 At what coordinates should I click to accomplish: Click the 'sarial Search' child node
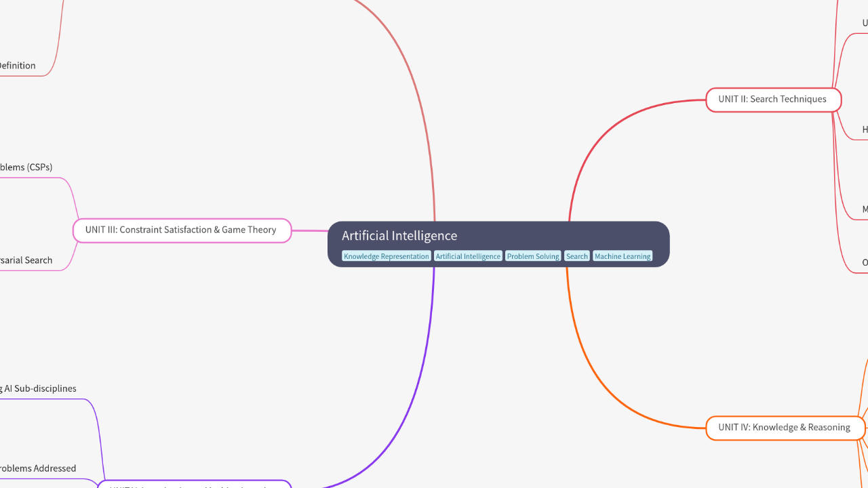(x=26, y=260)
